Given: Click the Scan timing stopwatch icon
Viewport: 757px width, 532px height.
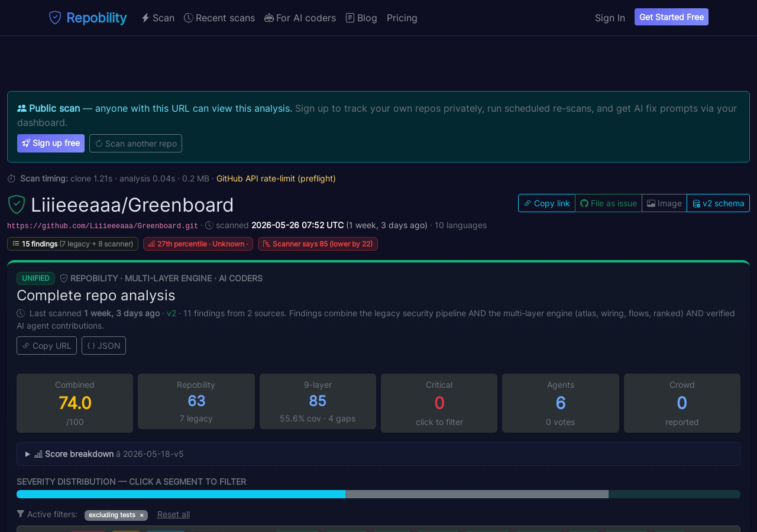Looking at the screenshot, I should [12, 179].
